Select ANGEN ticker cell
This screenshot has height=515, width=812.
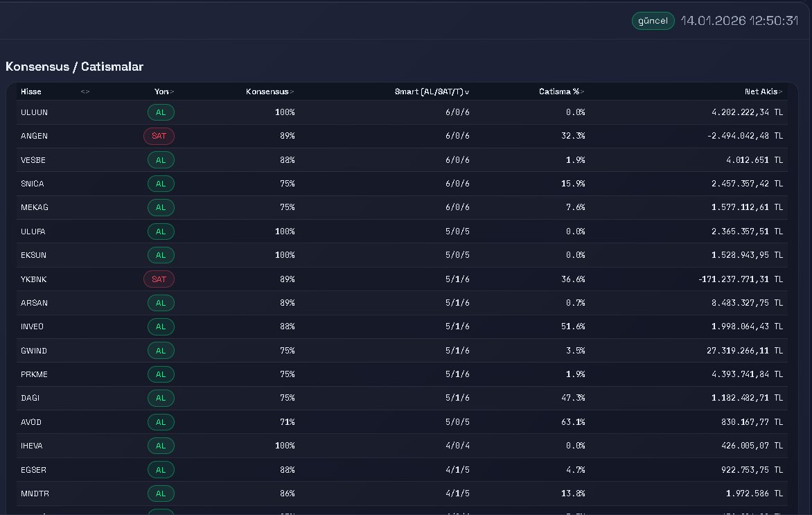click(34, 137)
